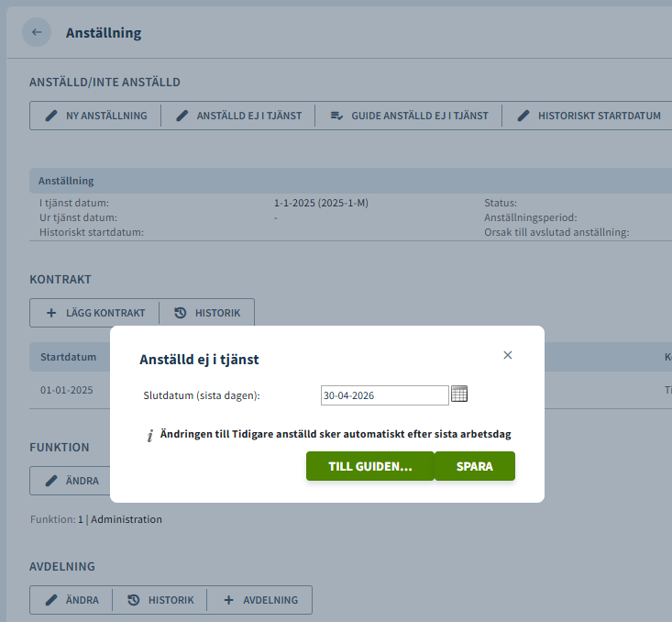
Task: Click Historiskt startdatum button
Action: coord(588,116)
